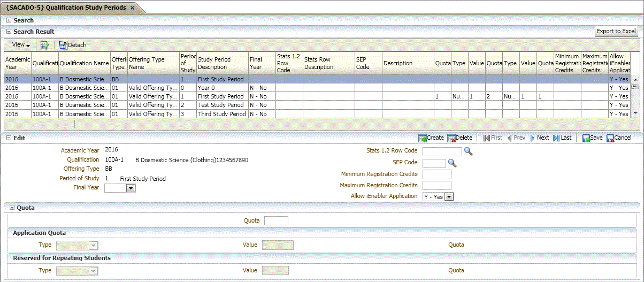This screenshot has width=644, height=282.
Task: Close the Qualification Study Periods tab
Action: [x=133, y=8]
